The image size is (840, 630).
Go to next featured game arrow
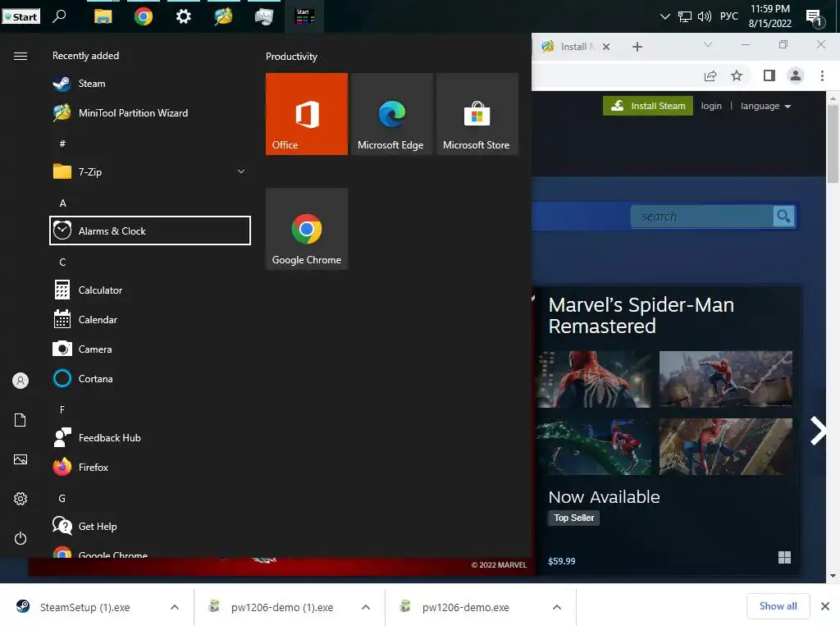[818, 431]
